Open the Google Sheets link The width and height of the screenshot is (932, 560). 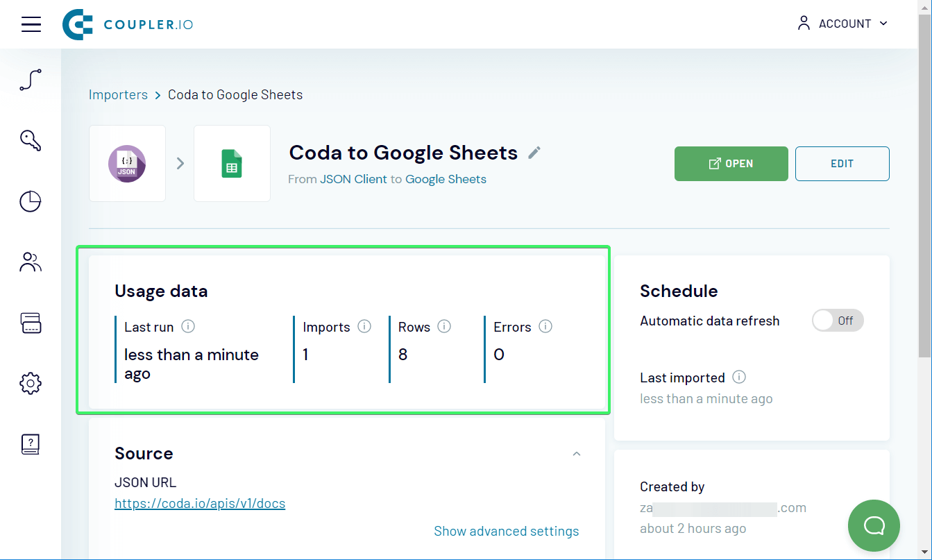446,179
